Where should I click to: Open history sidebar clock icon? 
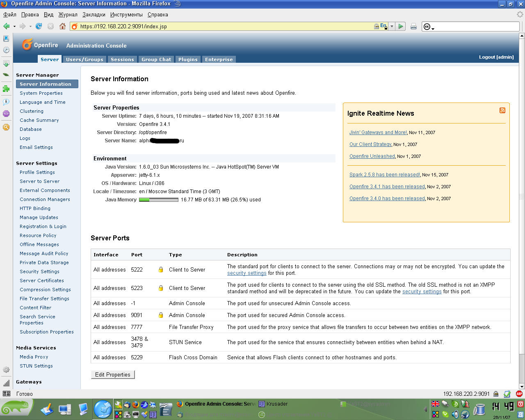point(6,50)
